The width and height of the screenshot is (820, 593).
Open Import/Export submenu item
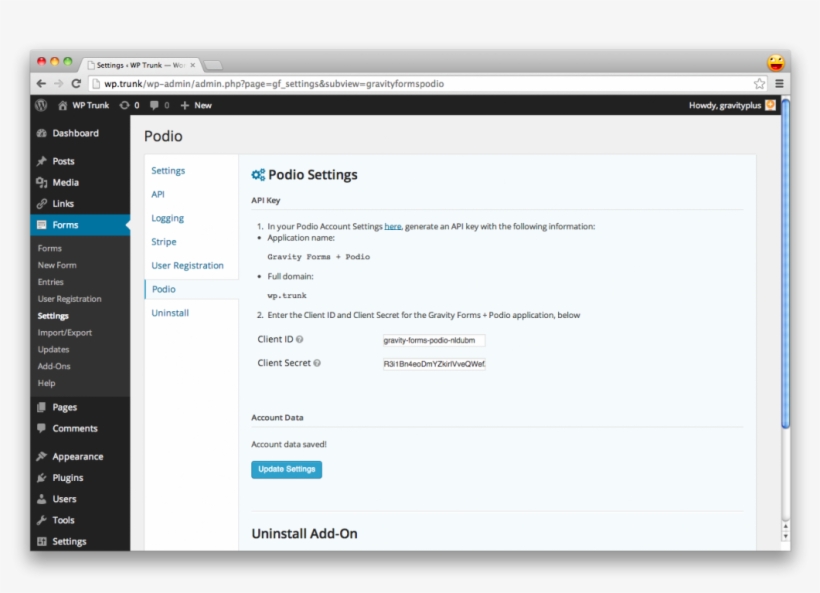[x=65, y=333]
